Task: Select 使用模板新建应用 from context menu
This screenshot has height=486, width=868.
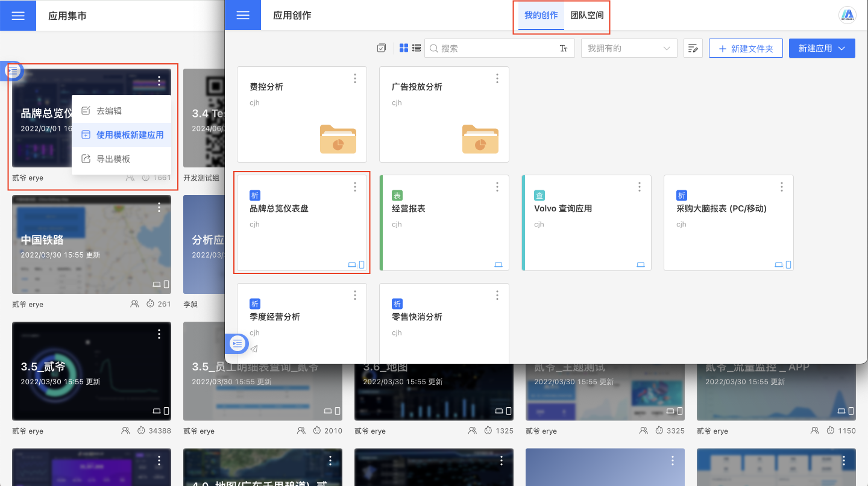Action: point(130,135)
